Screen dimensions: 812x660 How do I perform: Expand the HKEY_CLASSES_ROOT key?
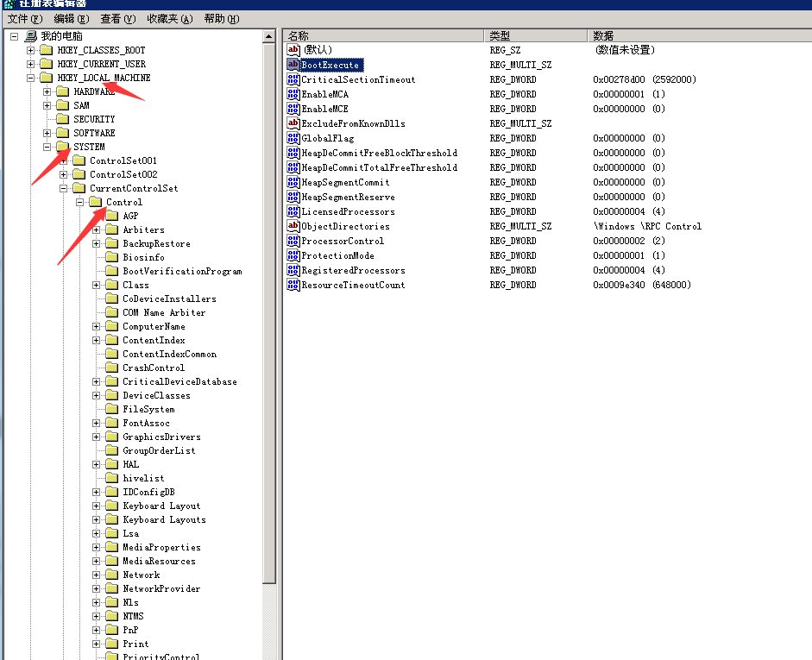(x=31, y=50)
